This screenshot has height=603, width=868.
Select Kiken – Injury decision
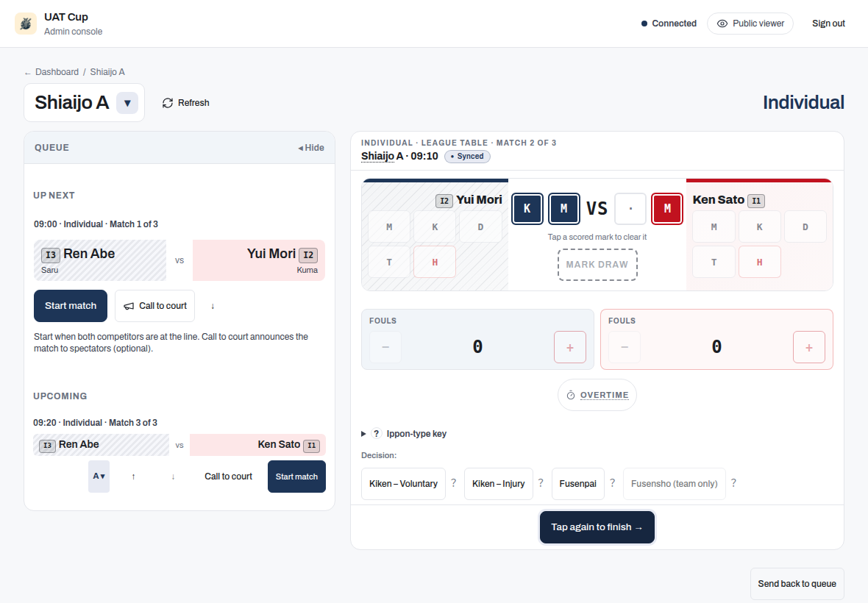click(498, 484)
